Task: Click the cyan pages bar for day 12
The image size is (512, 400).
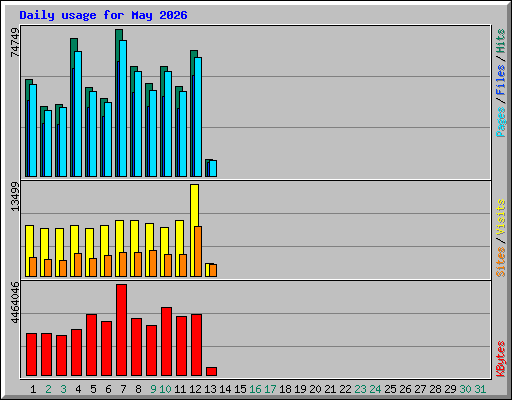Action: [198, 117]
